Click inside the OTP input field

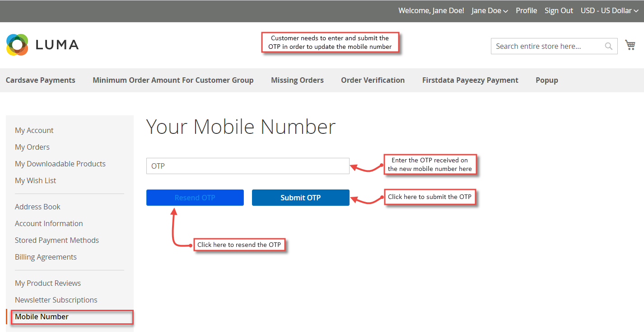[247, 166]
